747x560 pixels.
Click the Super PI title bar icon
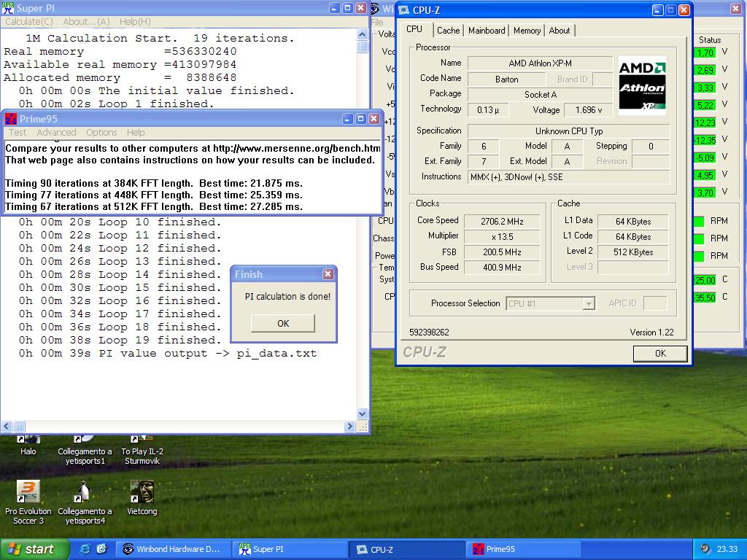7,7
